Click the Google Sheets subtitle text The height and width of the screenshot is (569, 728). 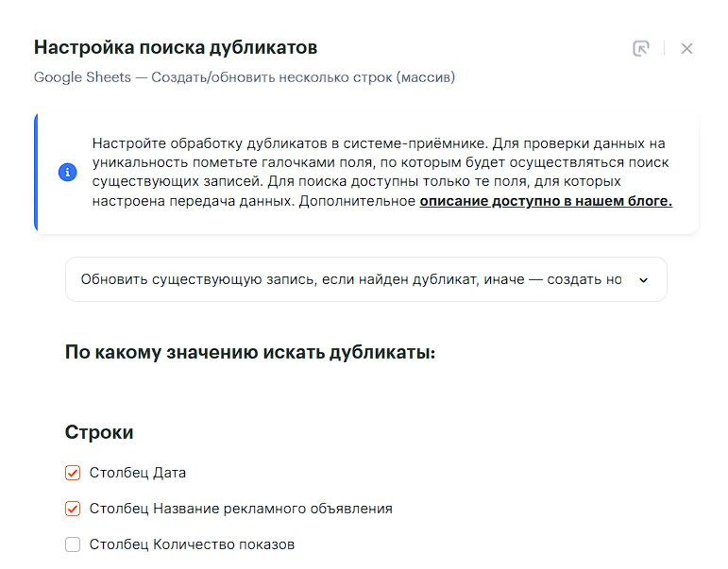[x=244, y=77]
